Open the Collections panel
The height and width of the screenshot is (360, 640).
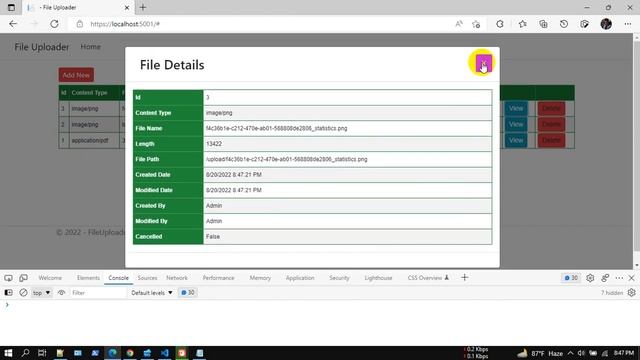point(543,24)
